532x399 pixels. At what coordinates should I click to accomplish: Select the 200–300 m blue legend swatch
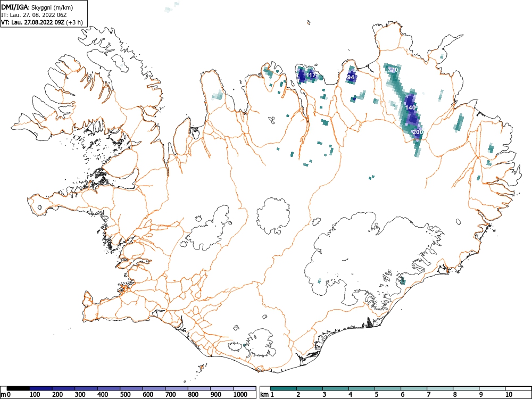[x=63, y=388]
